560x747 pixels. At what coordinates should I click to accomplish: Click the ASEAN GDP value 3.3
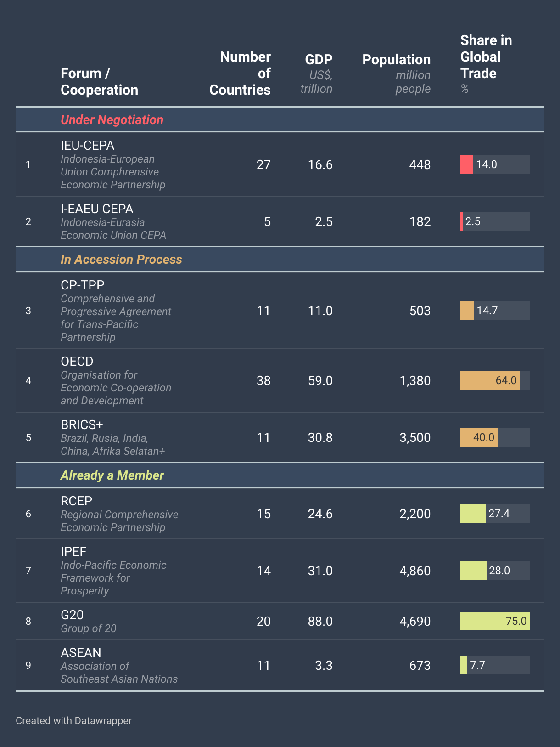coord(324,665)
